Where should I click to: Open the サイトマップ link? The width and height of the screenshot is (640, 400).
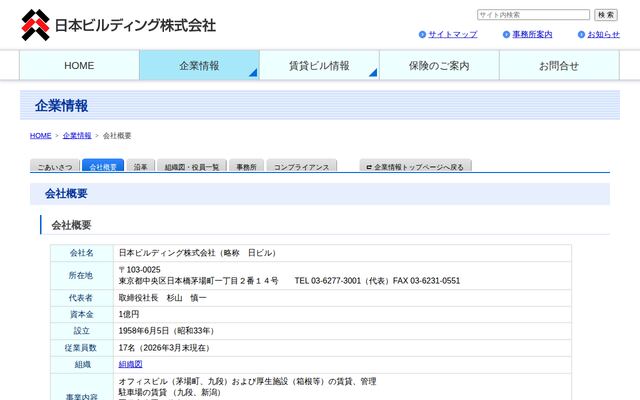point(453,35)
